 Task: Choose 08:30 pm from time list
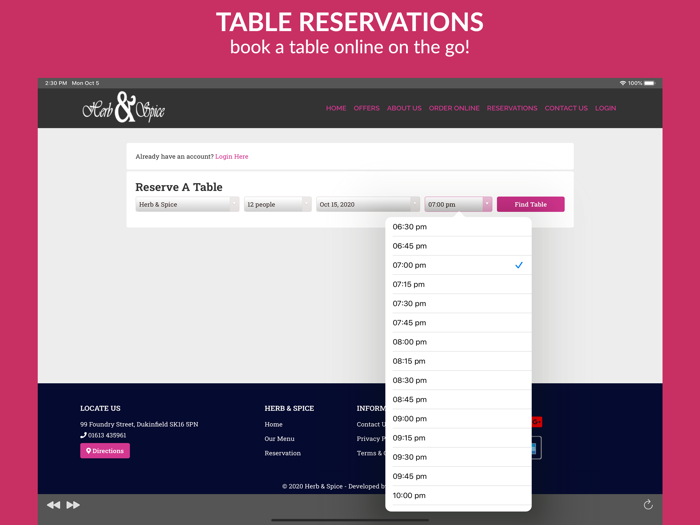(458, 380)
